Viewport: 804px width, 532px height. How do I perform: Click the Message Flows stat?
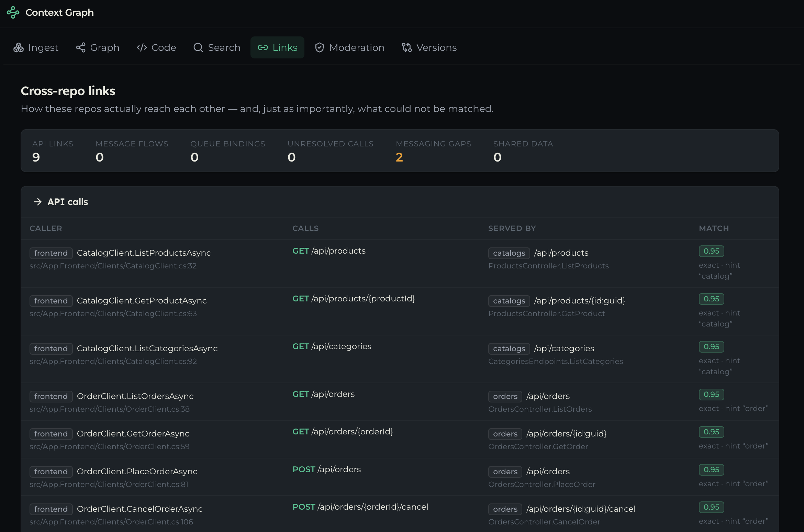pyautogui.click(x=132, y=151)
